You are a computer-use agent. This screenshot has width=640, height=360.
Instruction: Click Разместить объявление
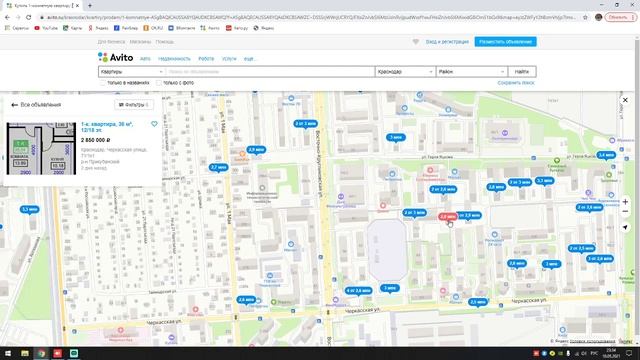505,42
